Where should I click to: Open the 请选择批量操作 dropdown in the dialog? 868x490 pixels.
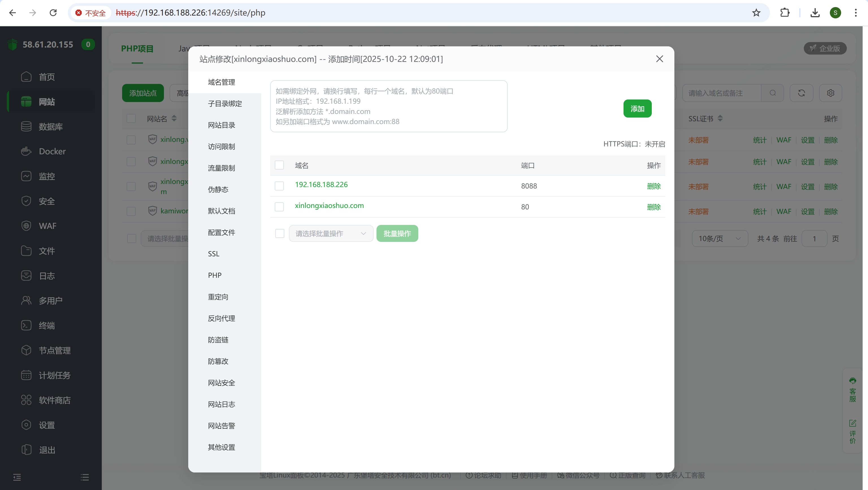[331, 233]
